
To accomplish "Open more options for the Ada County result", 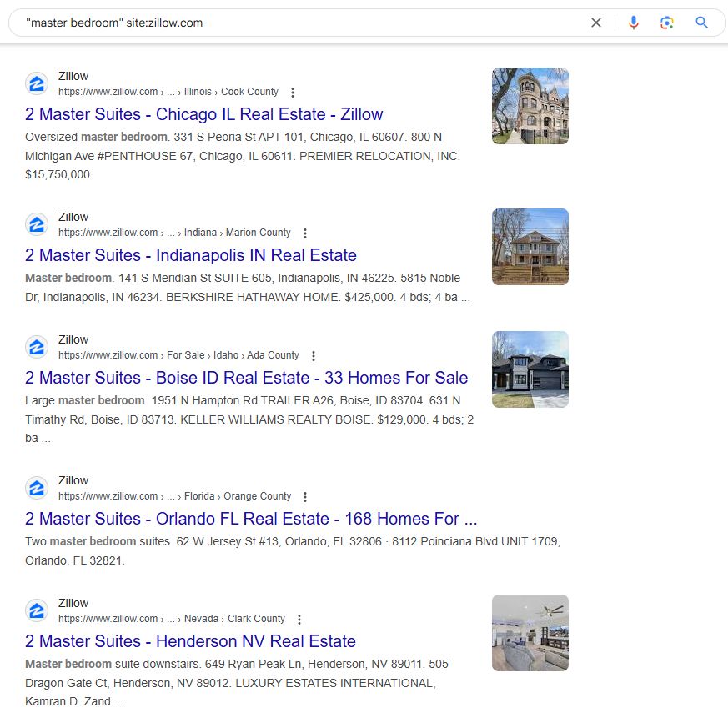I will tap(314, 355).
